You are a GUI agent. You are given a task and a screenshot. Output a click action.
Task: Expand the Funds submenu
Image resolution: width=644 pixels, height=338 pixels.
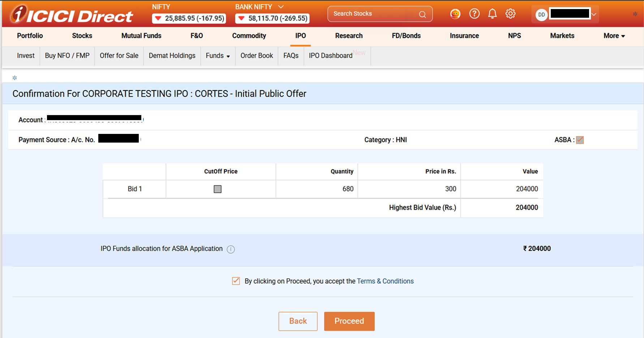click(x=218, y=56)
